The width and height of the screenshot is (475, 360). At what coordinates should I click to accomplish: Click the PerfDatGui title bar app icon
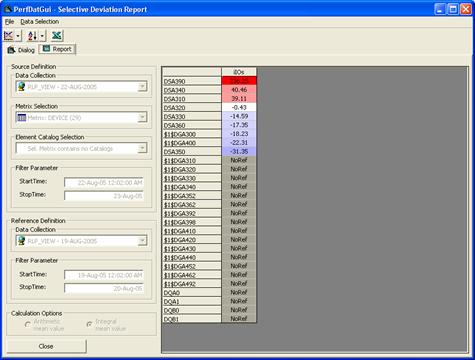click(7, 9)
